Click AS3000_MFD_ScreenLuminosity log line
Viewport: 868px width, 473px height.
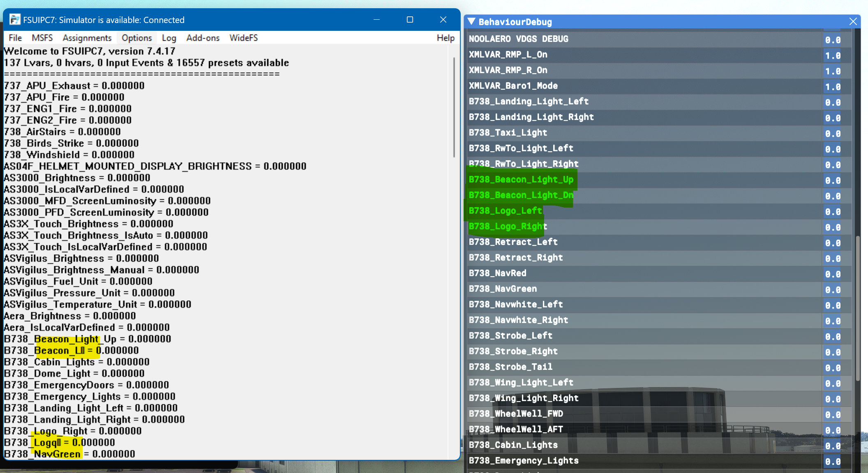pyautogui.click(x=107, y=201)
